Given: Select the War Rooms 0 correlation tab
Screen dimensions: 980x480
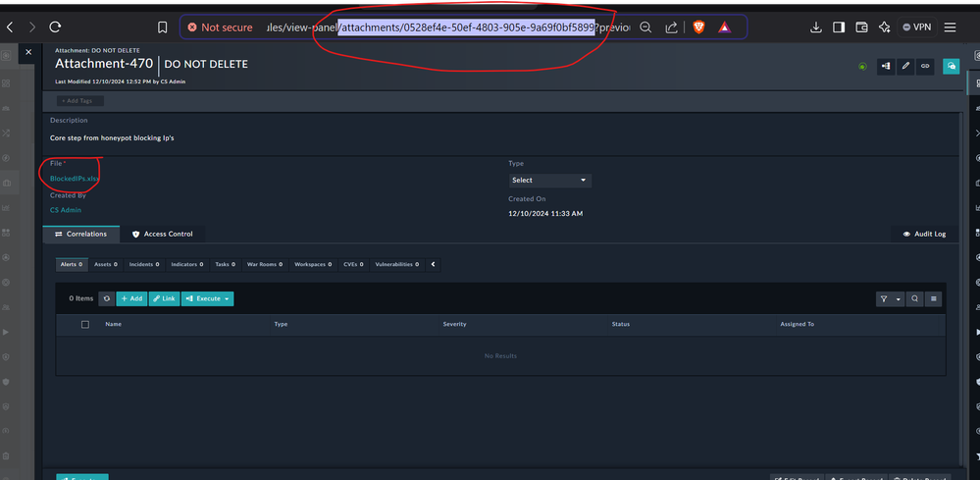Looking at the screenshot, I should click(x=265, y=265).
